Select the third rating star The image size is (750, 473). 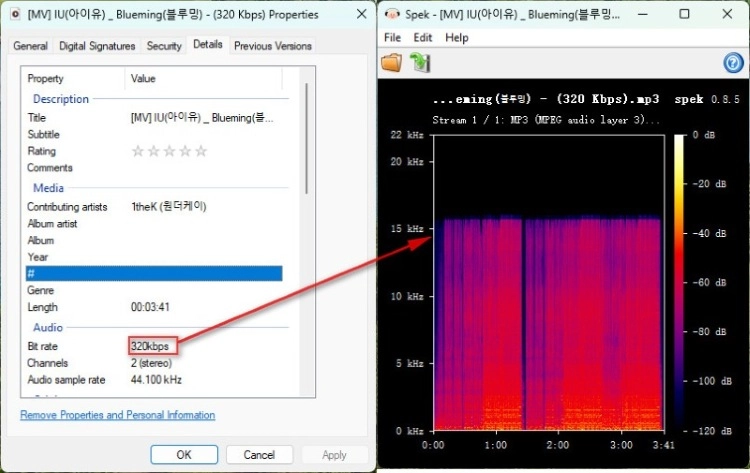pyautogui.click(x=169, y=151)
